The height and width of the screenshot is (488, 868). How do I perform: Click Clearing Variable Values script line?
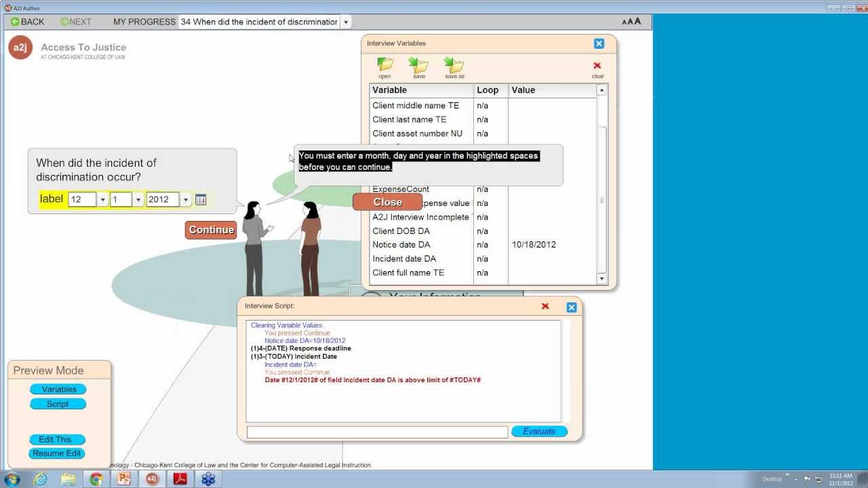287,325
